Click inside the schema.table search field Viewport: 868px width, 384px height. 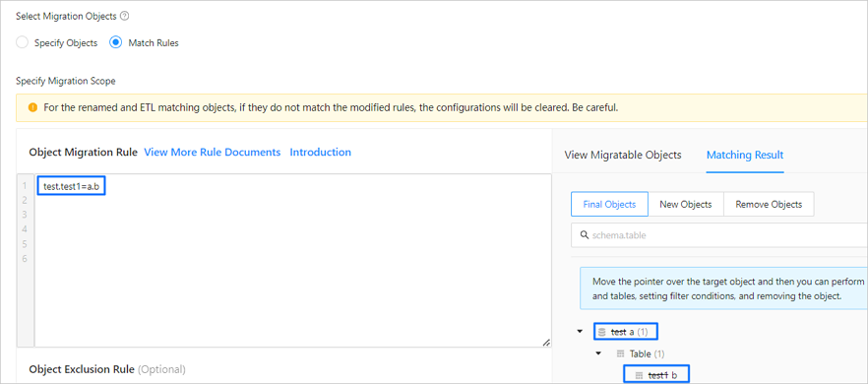719,235
